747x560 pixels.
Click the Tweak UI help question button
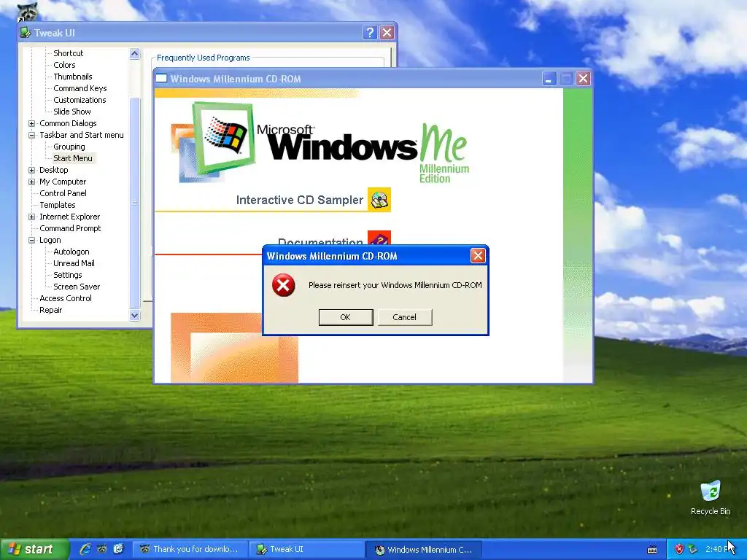[370, 32]
